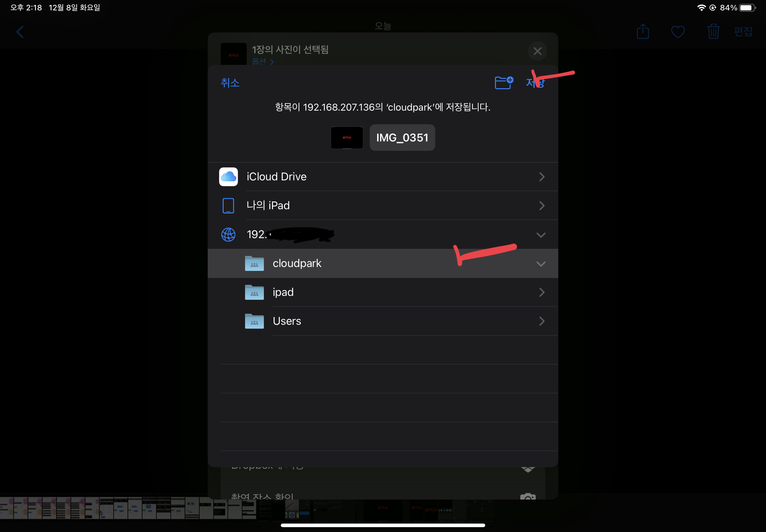Open the Users shared folder
Viewport: 766px width, 532px height.
click(287, 321)
